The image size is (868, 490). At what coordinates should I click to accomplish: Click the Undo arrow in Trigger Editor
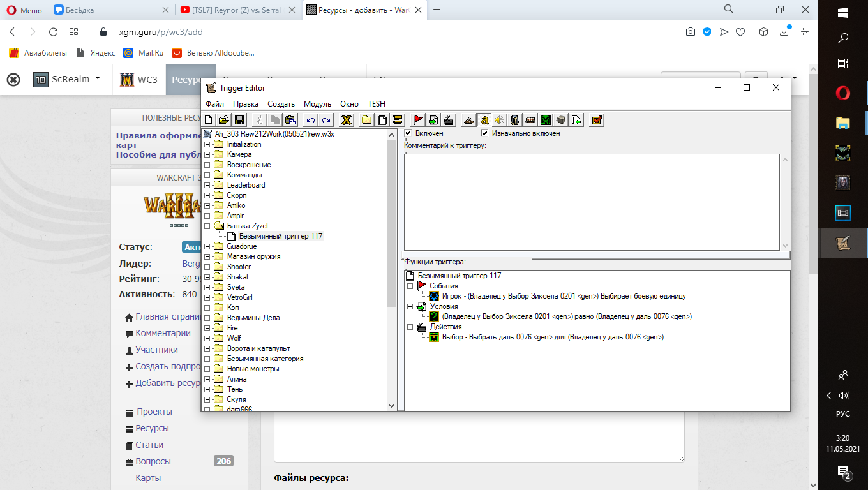[311, 120]
